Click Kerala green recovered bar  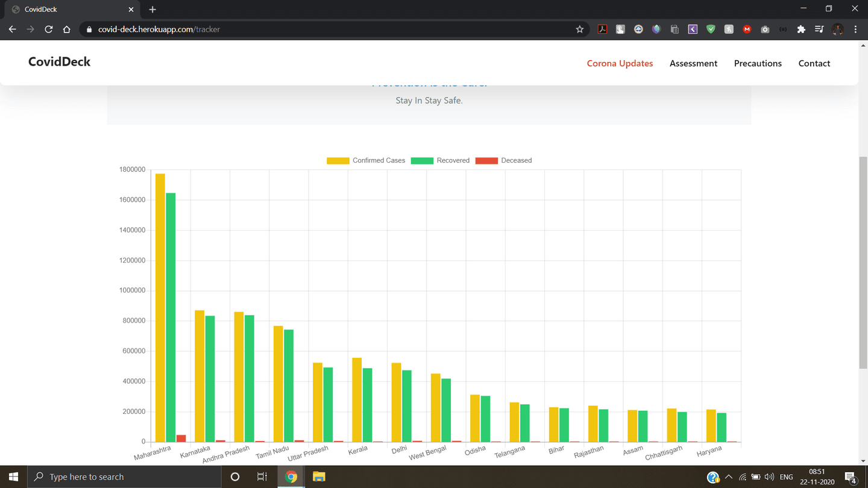[367, 405]
